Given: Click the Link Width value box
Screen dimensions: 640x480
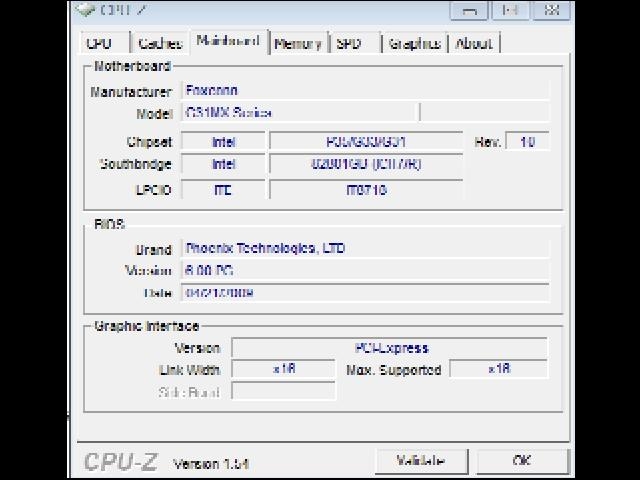Looking at the screenshot, I should pyautogui.click(x=284, y=369).
